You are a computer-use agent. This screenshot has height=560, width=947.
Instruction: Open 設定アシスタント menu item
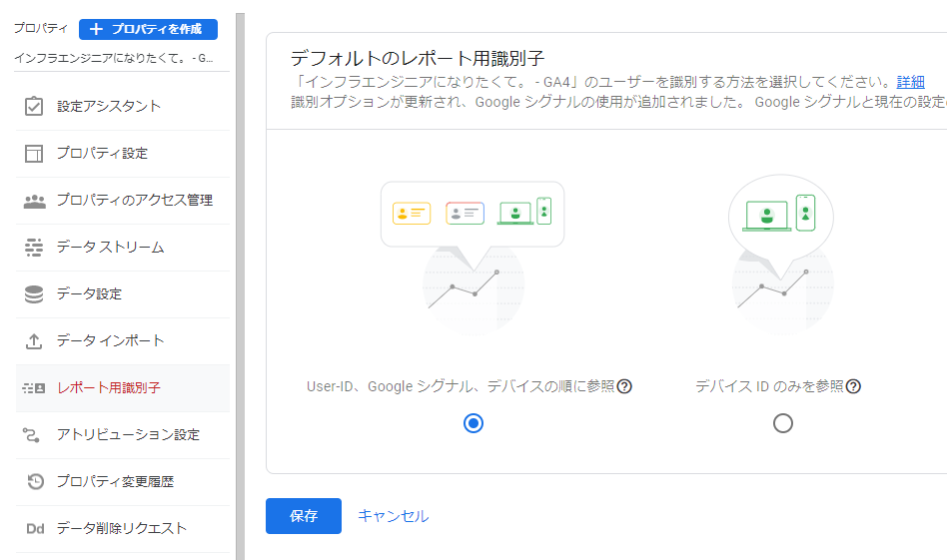[x=123, y=106]
